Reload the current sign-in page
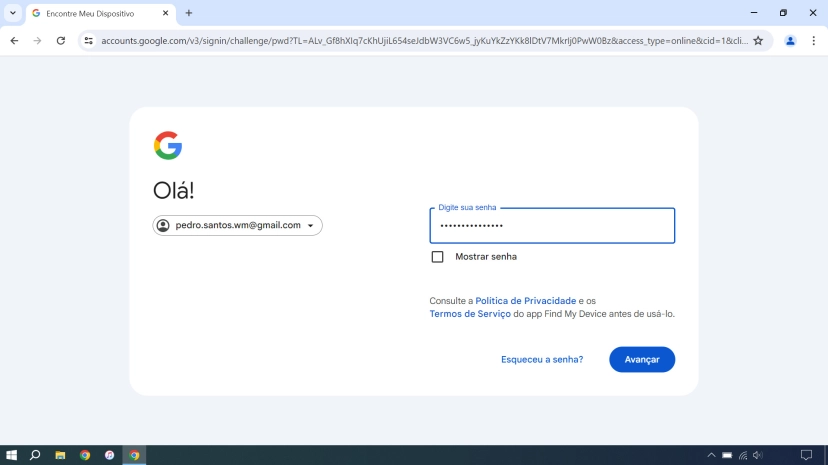The height and width of the screenshot is (465, 828). point(61,41)
